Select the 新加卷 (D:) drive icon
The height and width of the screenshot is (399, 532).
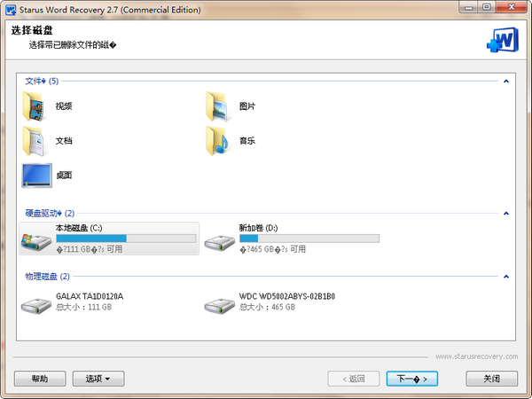point(218,239)
